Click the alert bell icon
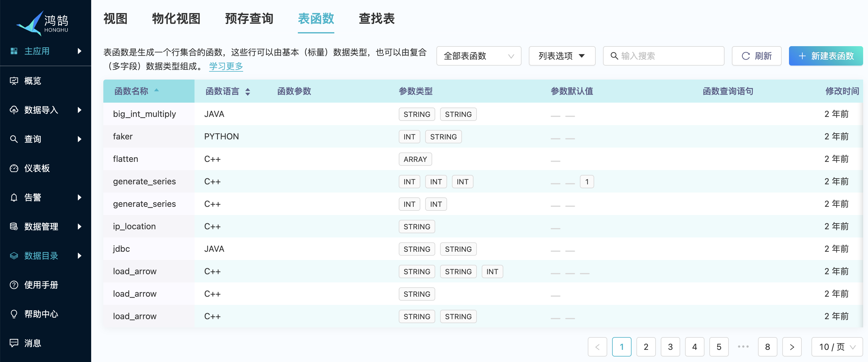Viewport: 868px width, 362px height. (x=14, y=197)
